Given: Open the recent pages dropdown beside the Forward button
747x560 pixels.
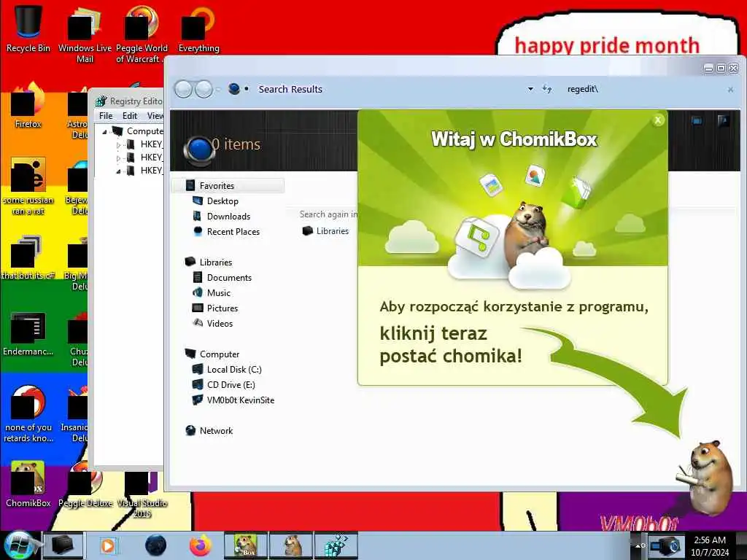Looking at the screenshot, I should [x=218, y=89].
